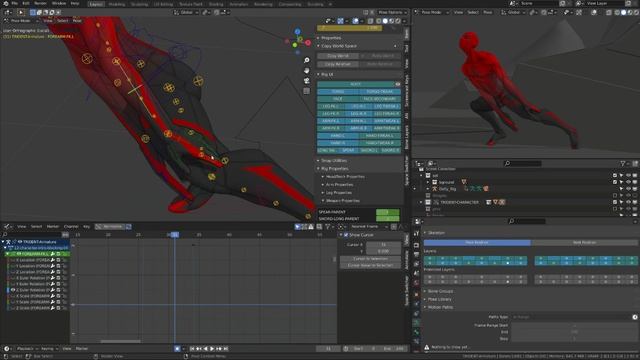Open the Pose menu in left viewport header
The width and height of the screenshot is (640, 360).
coord(77,21)
